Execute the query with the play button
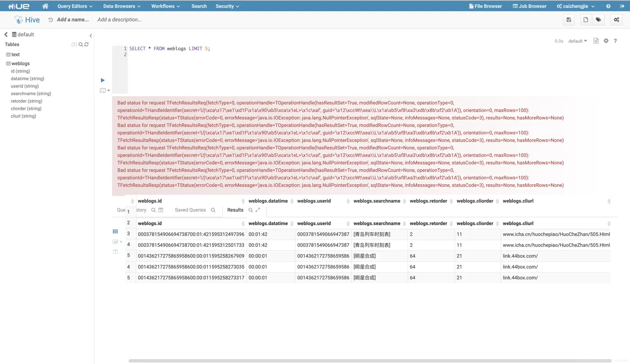The width and height of the screenshot is (630, 364). (103, 80)
